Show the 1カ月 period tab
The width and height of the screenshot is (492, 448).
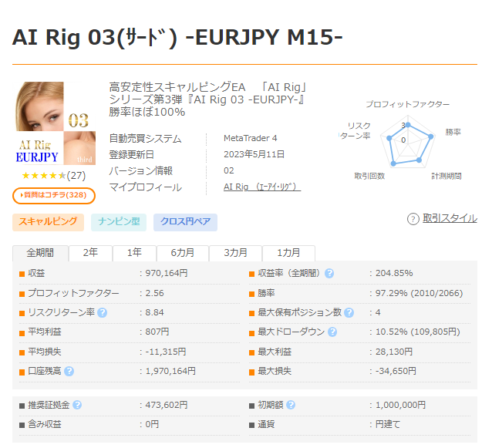point(288,253)
